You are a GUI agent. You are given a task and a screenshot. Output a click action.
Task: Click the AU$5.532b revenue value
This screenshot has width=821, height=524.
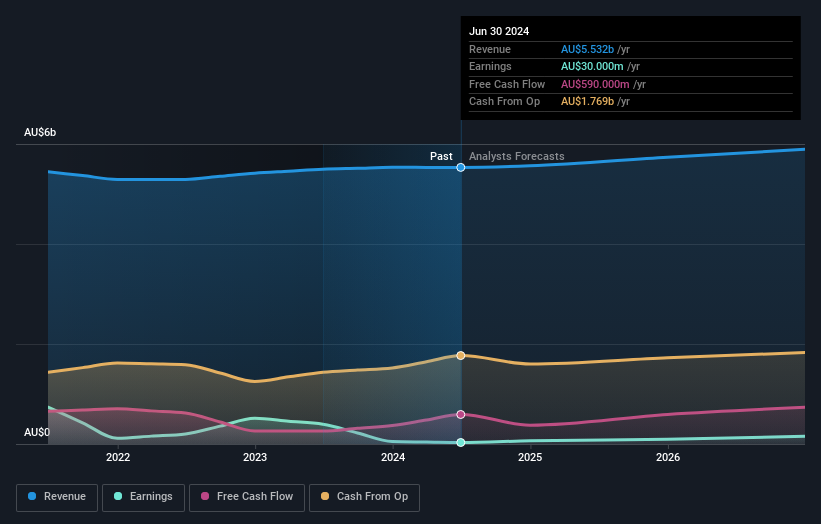coord(587,49)
